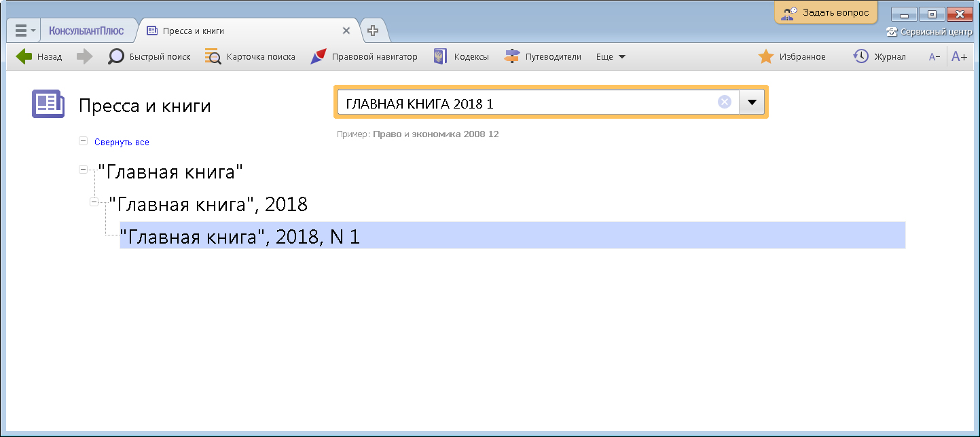Open the Журнал history
980x437 pixels.
pyautogui.click(x=879, y=57)
